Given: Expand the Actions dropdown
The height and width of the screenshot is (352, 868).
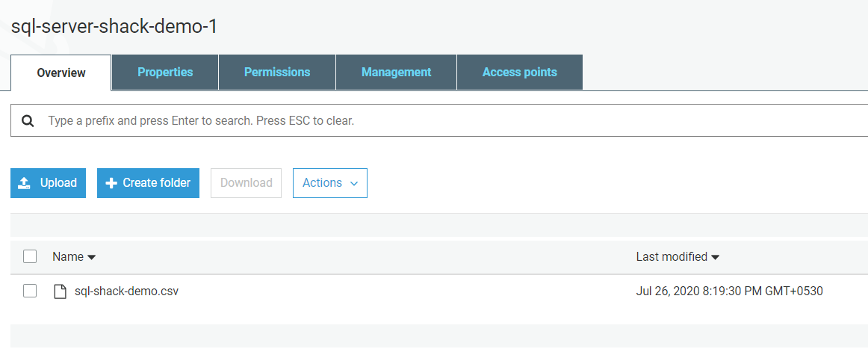Looking at the screenshot, I should click(329, 183).
